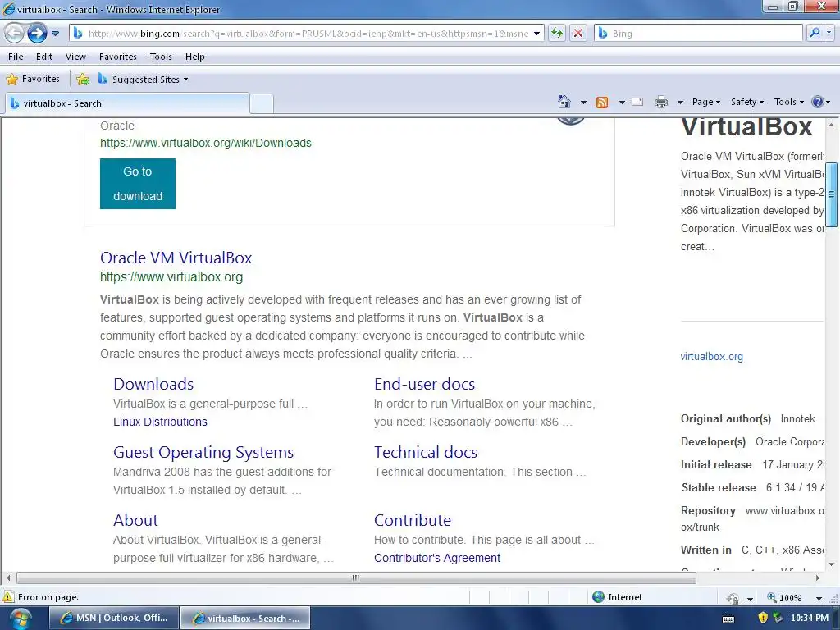Open the Linux Distributions link
This screenshot has height=630, width=840.
160,422
